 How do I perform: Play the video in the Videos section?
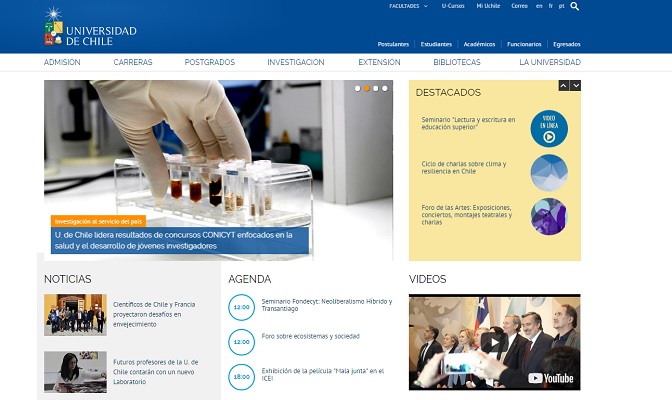click(x=494, y=342)
